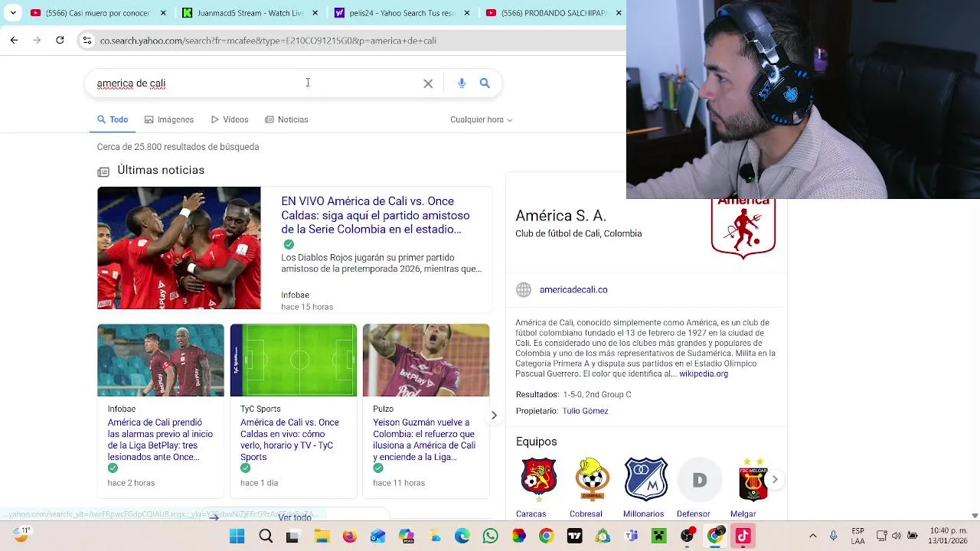The image size is (980, 551).
Task: Open Microsoft Edge from the taskbar
Action: (462, 536)
